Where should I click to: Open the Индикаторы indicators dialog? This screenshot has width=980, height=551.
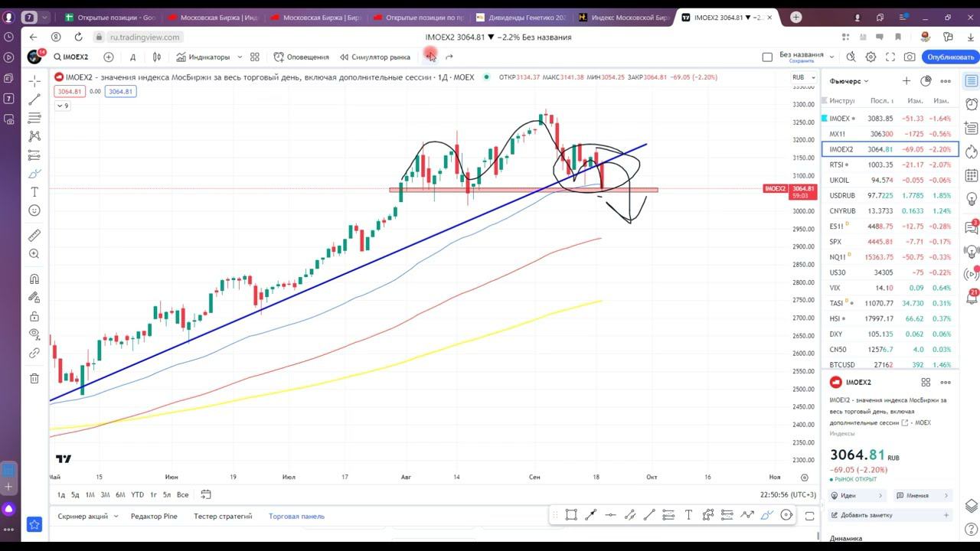point(203,57)
